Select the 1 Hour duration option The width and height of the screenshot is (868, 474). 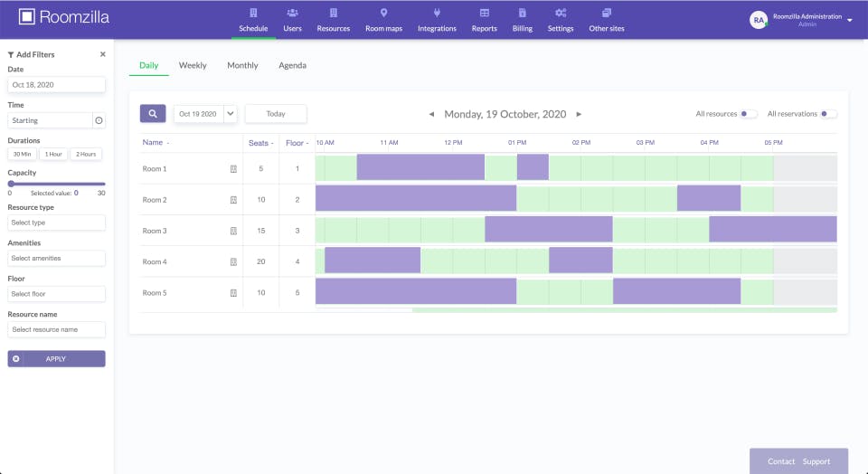tap(53, 154)
